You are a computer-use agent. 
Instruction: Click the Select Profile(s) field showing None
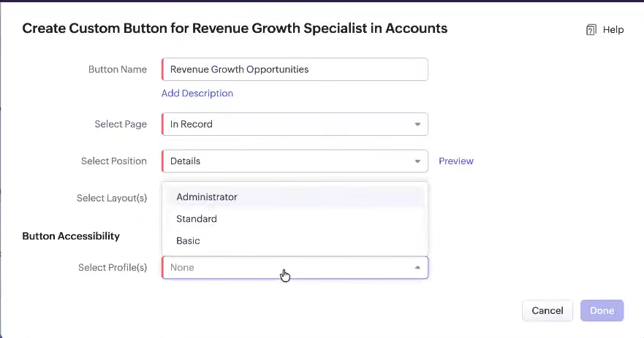tap(295, 267)
